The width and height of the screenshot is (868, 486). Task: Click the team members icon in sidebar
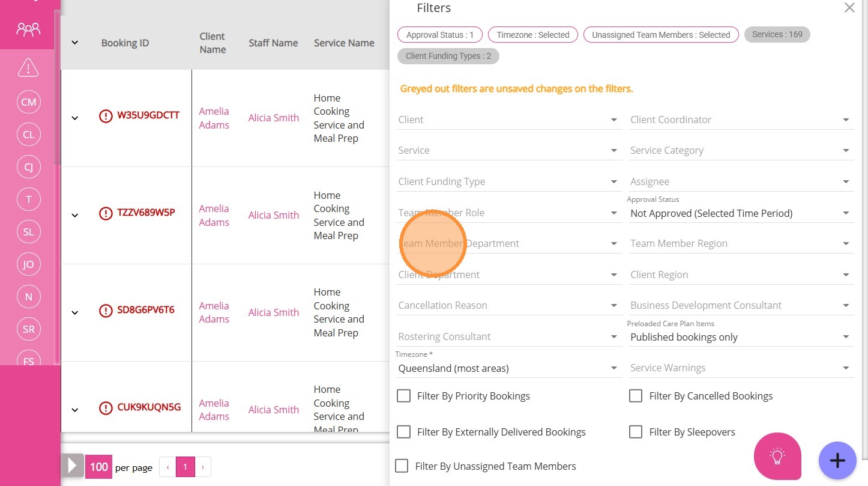(28, 29)
